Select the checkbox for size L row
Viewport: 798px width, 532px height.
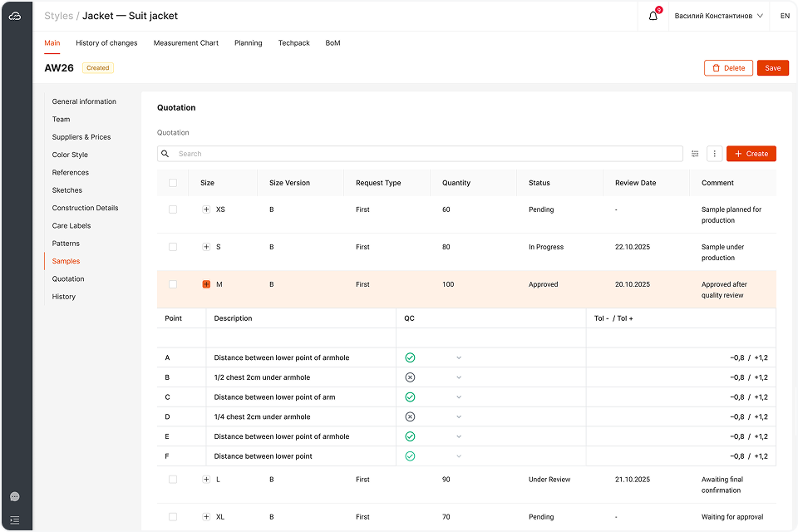pyautogui.click(x=173, y=480)
